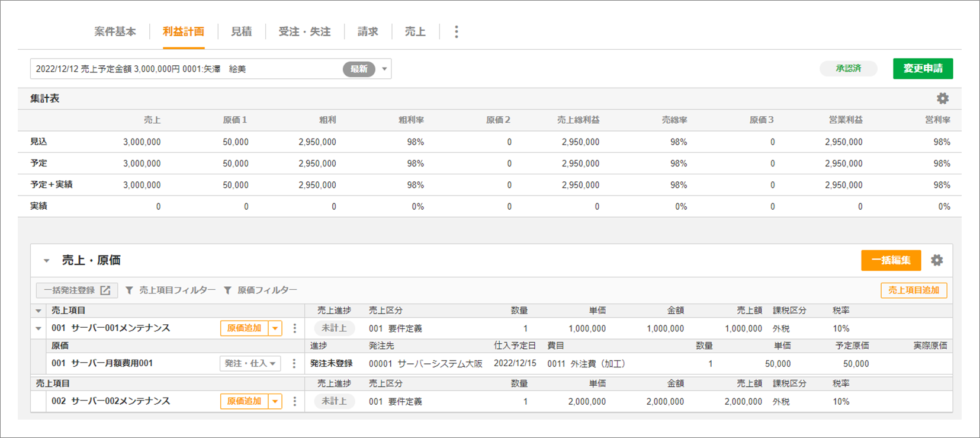
Task: Click the green 変更申請 button
Action: click(922, 69)
